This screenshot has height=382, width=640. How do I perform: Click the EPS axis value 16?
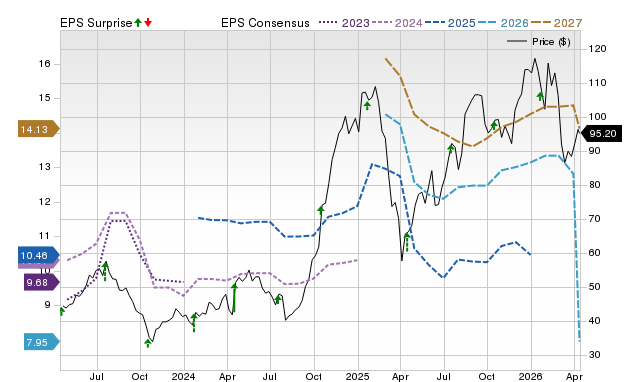tap(45, 64)
